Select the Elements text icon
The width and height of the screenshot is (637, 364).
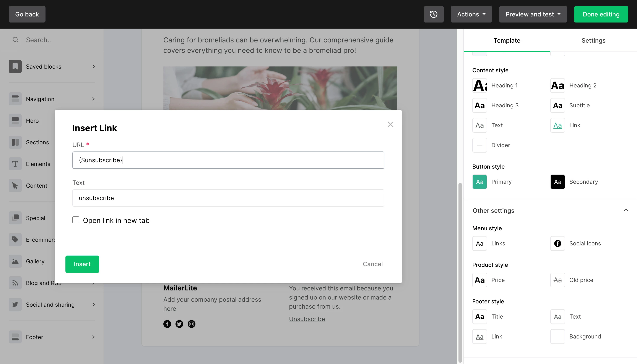15,164
